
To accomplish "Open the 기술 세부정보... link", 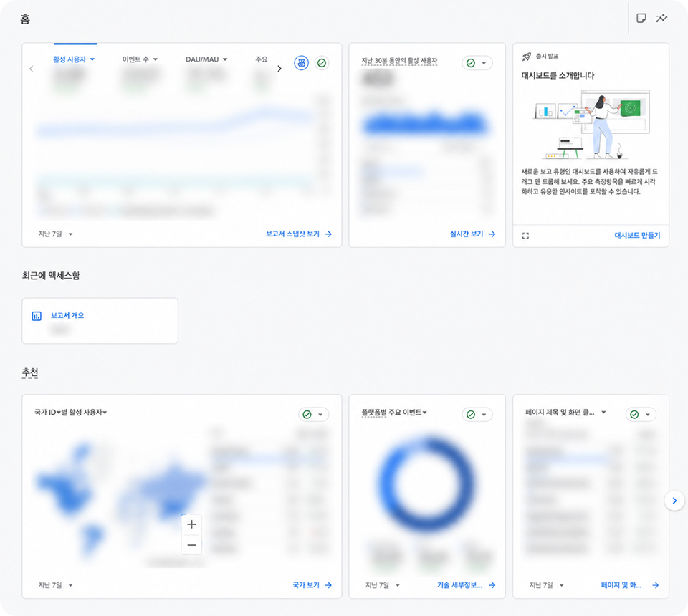I will 459,585.
